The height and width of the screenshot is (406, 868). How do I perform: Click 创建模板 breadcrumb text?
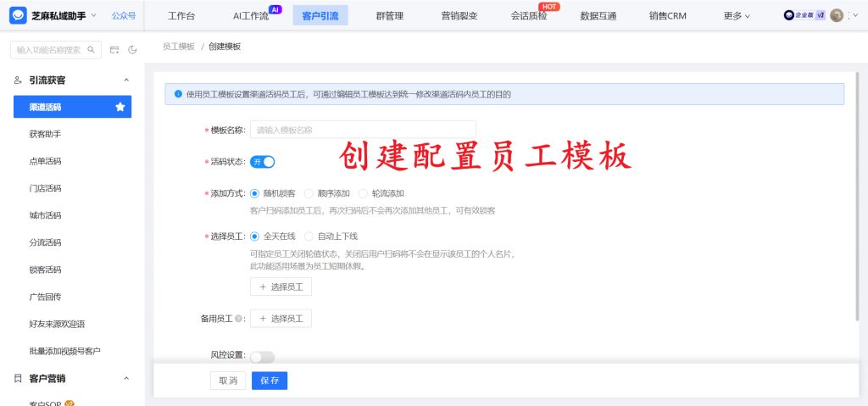coord(225,47)
